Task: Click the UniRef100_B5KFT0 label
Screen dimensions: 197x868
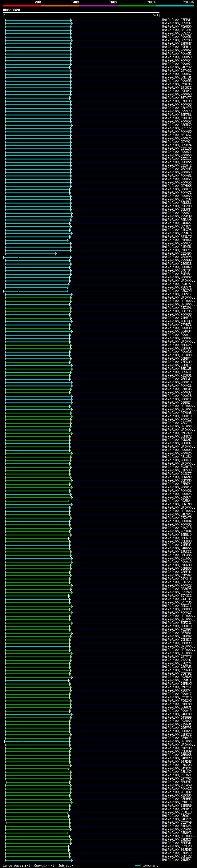Action: (177, 802)
